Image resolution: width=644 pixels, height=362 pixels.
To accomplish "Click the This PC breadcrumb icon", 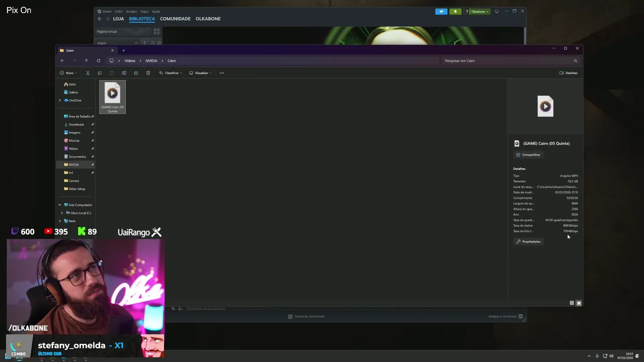I will tap(111, 61).
